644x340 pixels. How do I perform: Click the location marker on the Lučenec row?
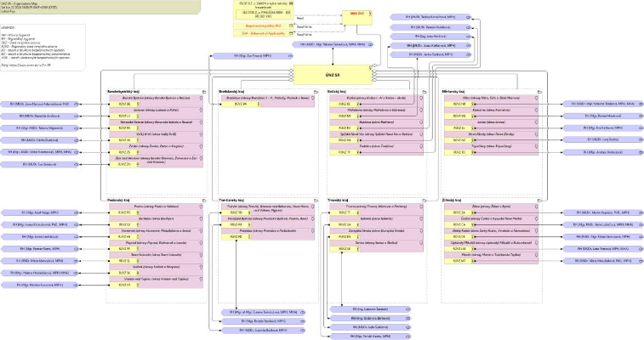tap(201, 110)
